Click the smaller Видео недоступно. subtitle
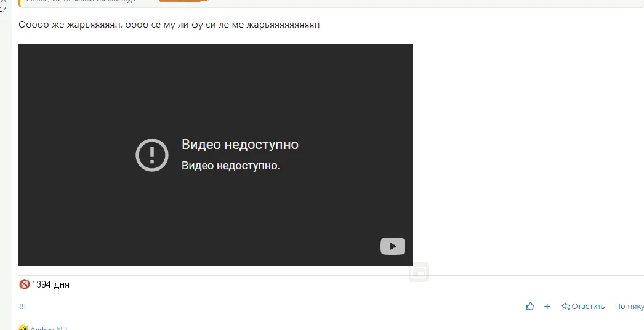 (x=231, y=166)
